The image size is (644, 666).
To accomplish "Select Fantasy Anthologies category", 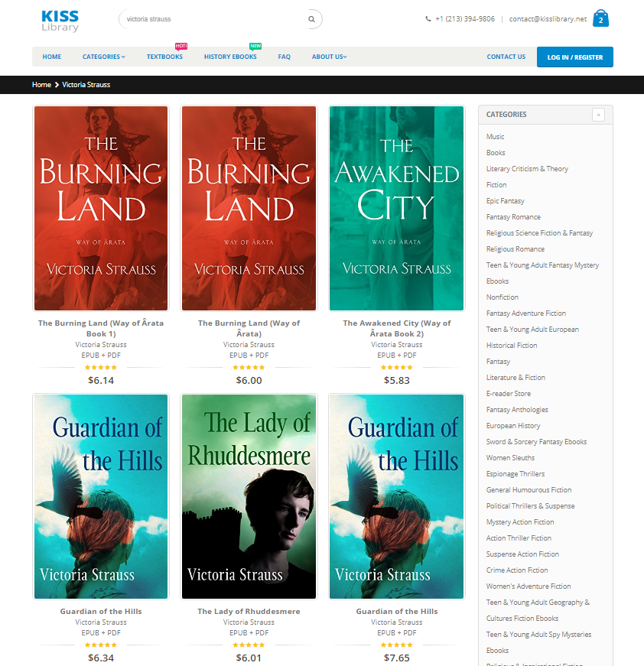I will coord(517,410).
